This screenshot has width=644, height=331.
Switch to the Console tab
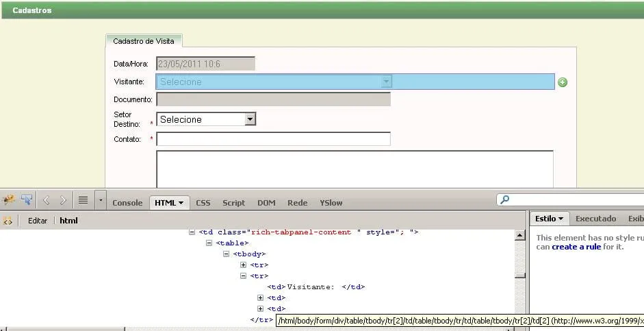click(127, 203)
